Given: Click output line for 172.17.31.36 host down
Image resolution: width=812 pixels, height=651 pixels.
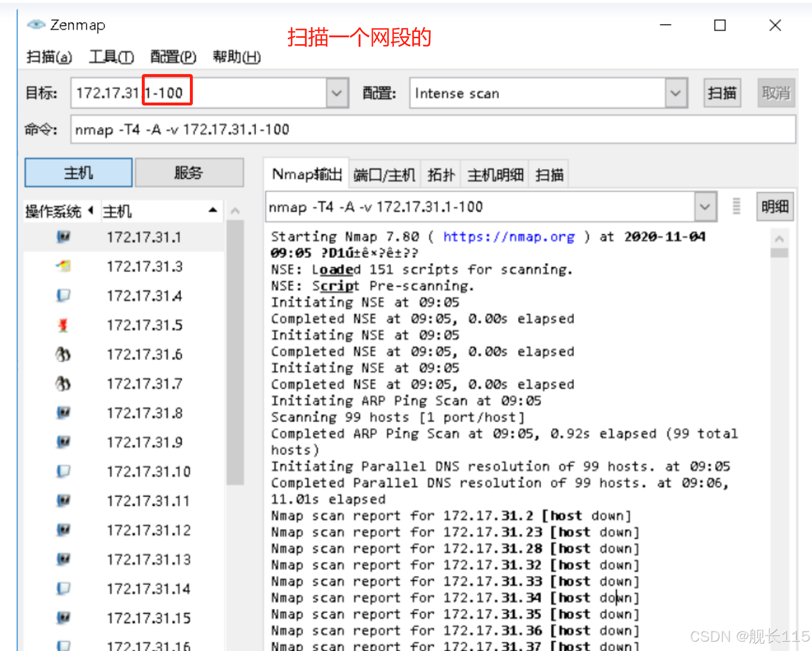Looking at the screenshot, I should coord(455,631).
